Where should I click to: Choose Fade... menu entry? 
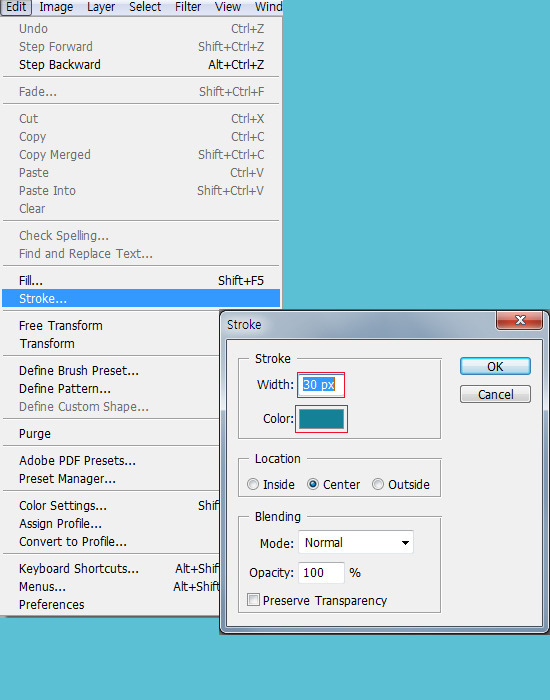coord(141,92)
